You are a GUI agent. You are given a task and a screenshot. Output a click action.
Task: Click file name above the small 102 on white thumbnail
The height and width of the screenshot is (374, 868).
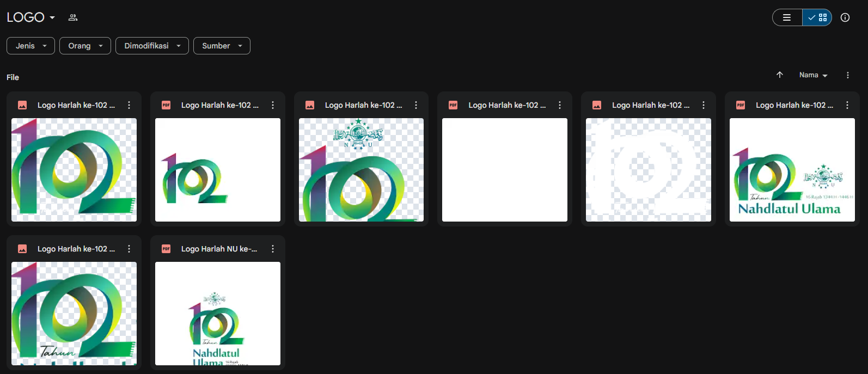(220, 105)
